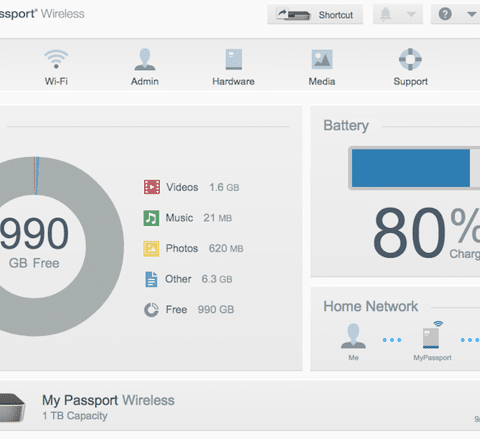
Task: Click the My Passport drive image at bottom
Action: click(12, 408)
